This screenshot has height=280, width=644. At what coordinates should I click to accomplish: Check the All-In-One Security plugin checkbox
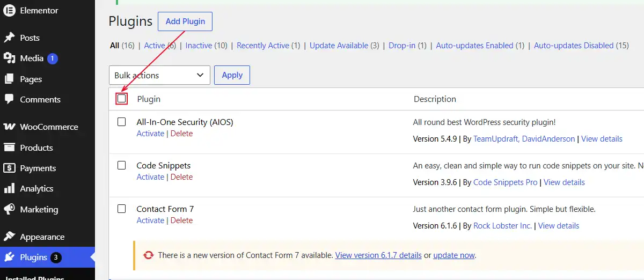click(x=122, y=122)
